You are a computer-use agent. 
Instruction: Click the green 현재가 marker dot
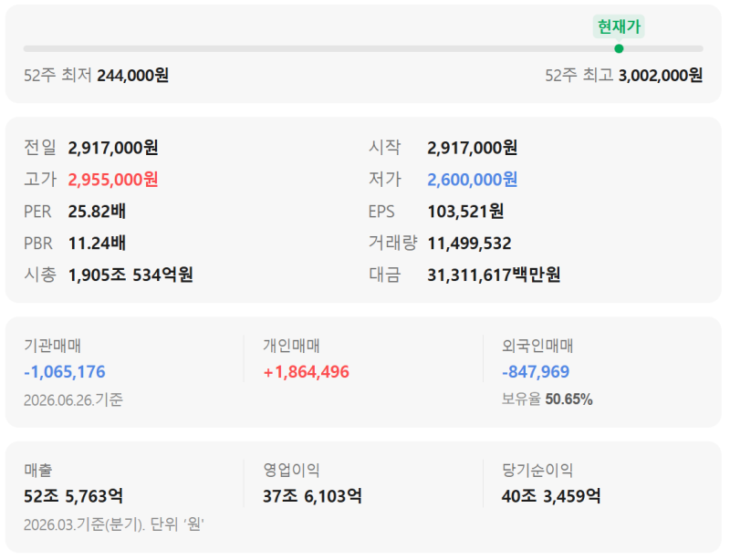pos(619,49)
